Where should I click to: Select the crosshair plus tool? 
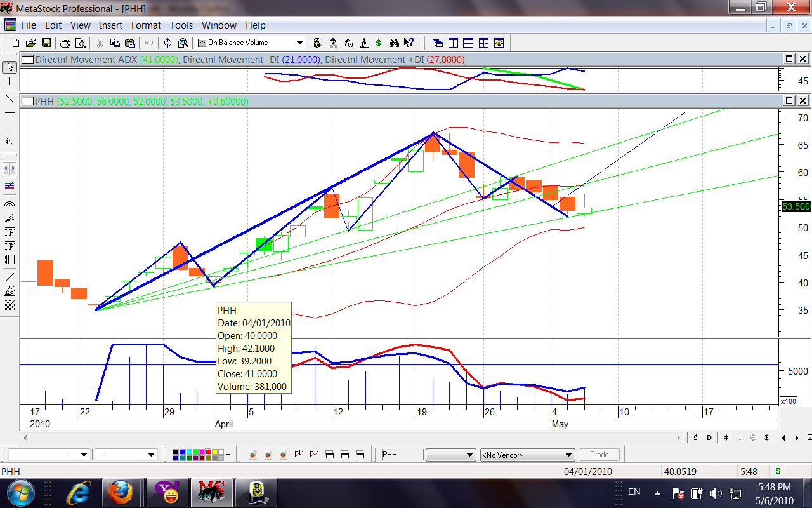coord(10,81)
